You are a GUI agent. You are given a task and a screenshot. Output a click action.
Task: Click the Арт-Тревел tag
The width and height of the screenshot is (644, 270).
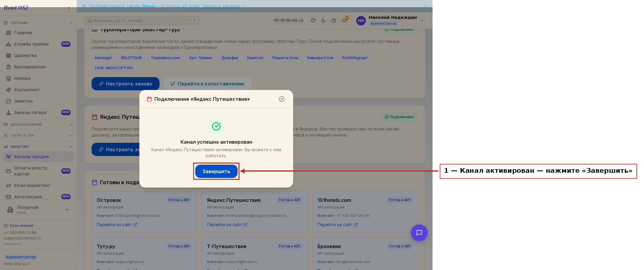[x=201, y=58]
